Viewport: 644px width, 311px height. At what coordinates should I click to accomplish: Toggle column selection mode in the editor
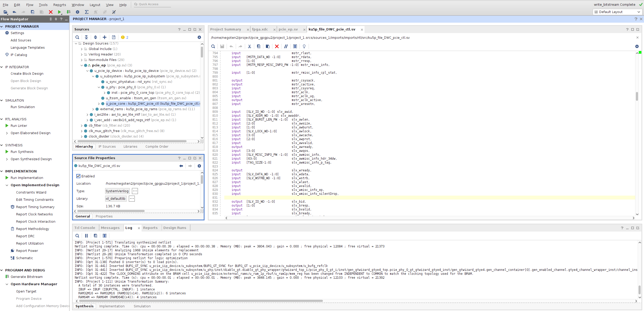tap(295, 46)
